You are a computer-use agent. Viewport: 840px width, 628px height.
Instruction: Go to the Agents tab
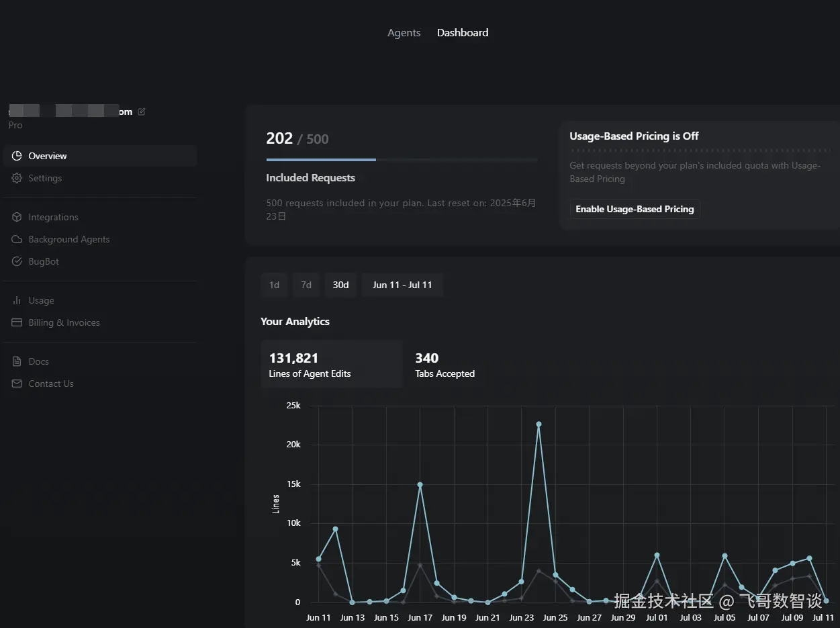click(404, 33)
